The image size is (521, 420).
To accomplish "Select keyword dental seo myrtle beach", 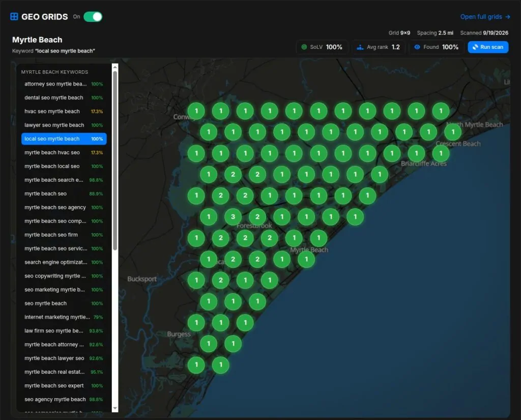I will tap(64, 97).
